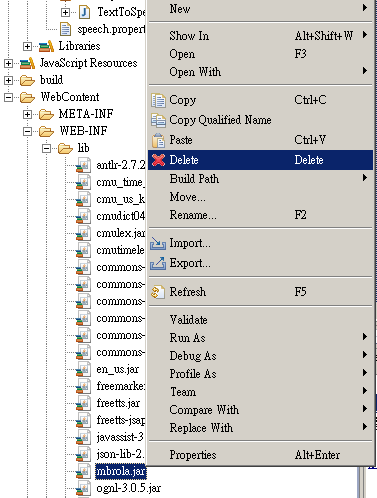
Task: Click the build folder icon
Action: (27, 80)
